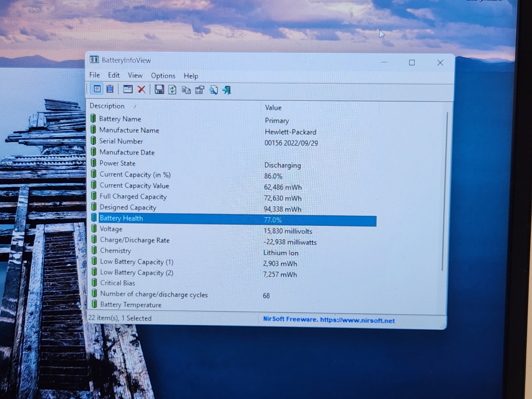Open the properties icon in the toolbar
This screenshot has width=532, height=399.
[x=200, y=90]
